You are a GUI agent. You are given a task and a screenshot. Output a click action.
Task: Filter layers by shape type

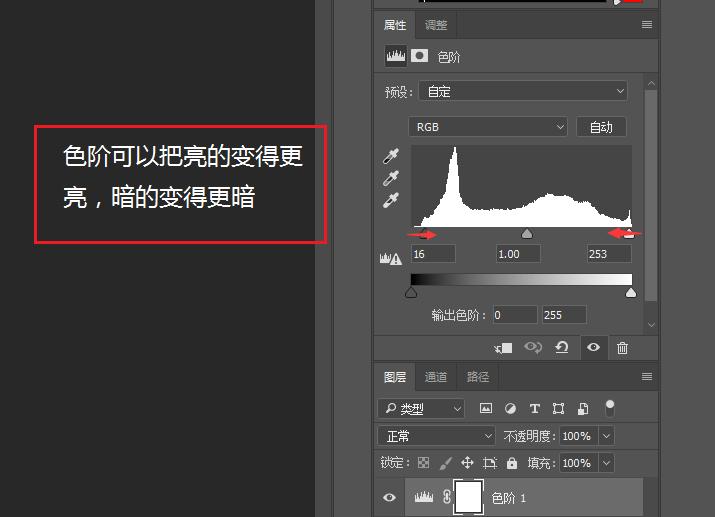click(559, 408)
